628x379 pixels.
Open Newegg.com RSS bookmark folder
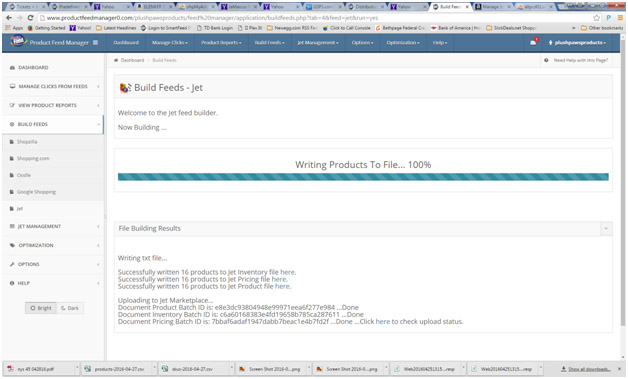(x=292, y=28)
